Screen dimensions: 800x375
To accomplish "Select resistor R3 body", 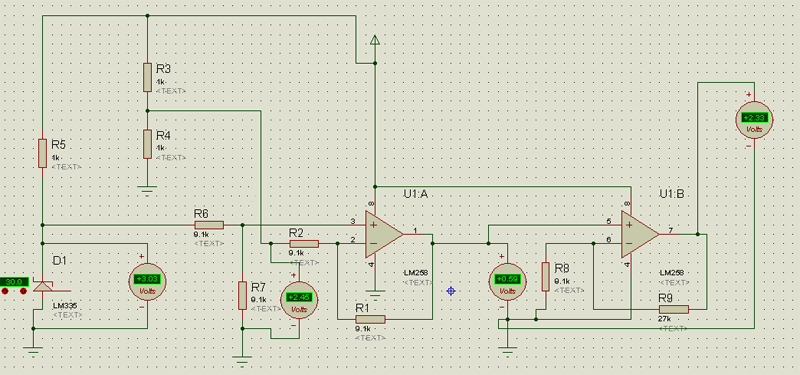I will tap(147, 78).
